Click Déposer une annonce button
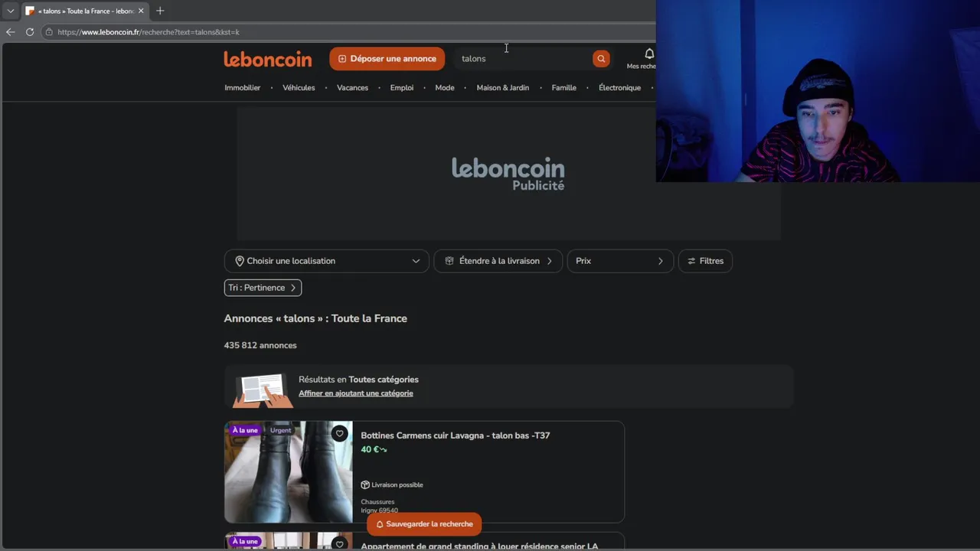 click(x=387, y=59)
